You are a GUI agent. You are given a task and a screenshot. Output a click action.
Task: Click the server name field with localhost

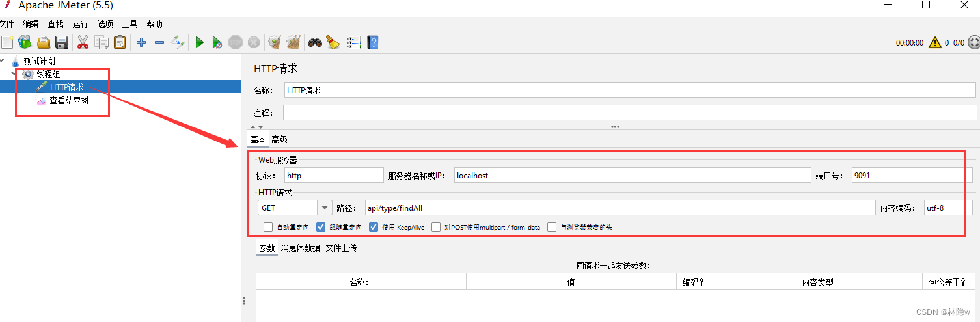click(633, 175)
